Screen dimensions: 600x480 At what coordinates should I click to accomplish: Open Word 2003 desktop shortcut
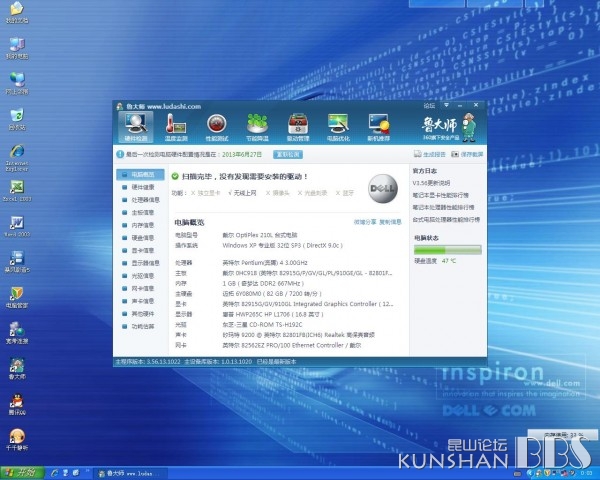click(17, 226)
